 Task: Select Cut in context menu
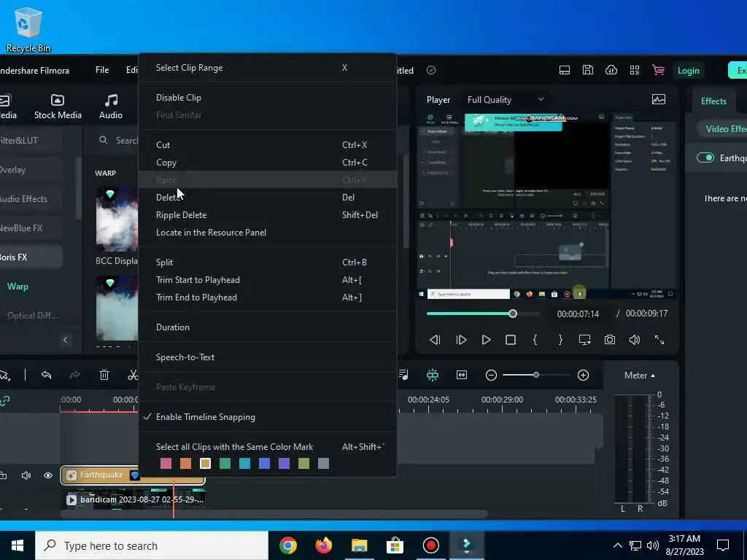(x=268, y=145)
